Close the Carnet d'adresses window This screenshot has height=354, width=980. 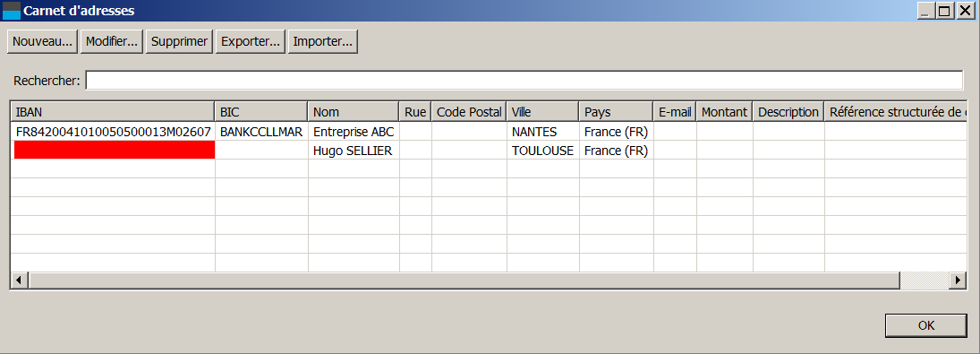point(965,11)
